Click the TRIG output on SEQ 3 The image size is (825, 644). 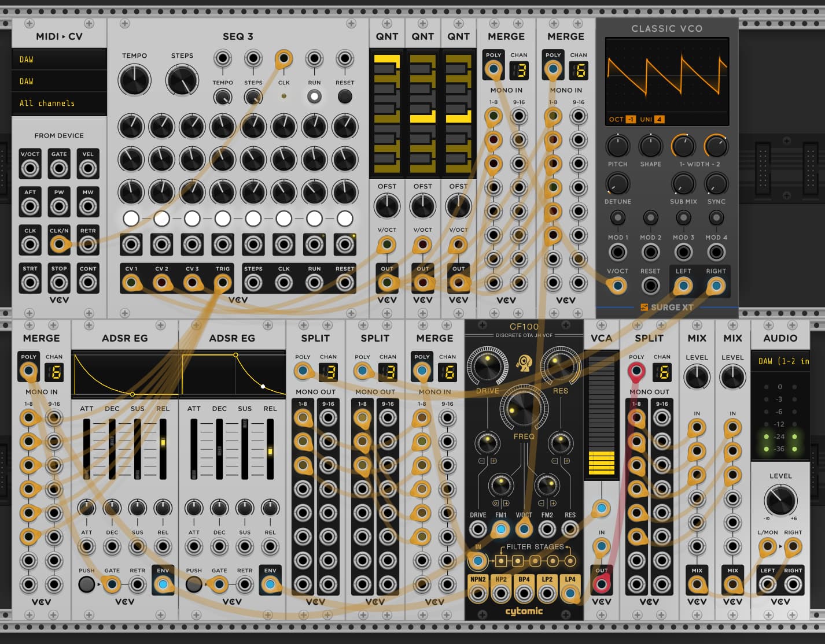(x=223, y=283)
